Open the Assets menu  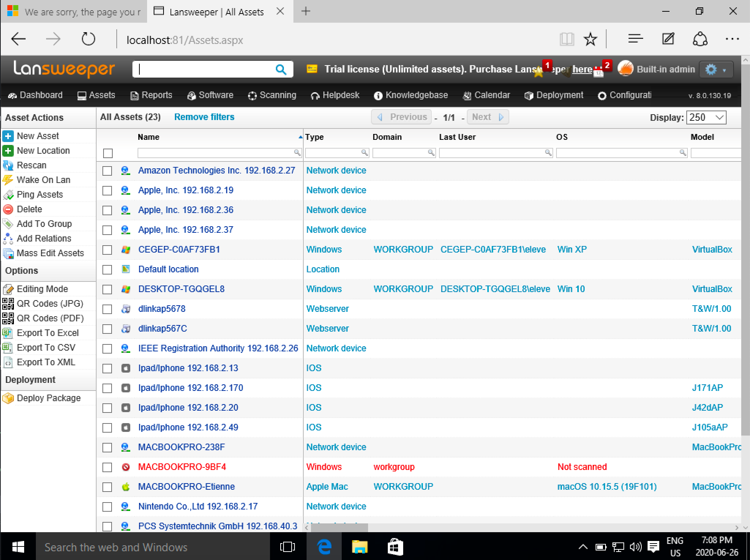[x=96, y=95]
